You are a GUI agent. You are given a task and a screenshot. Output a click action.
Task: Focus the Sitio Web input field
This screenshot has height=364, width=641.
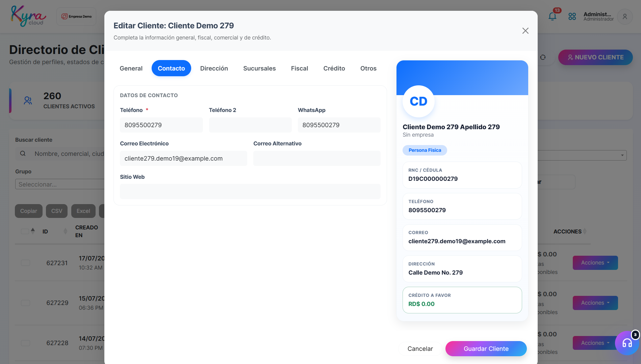pos(250,191)
